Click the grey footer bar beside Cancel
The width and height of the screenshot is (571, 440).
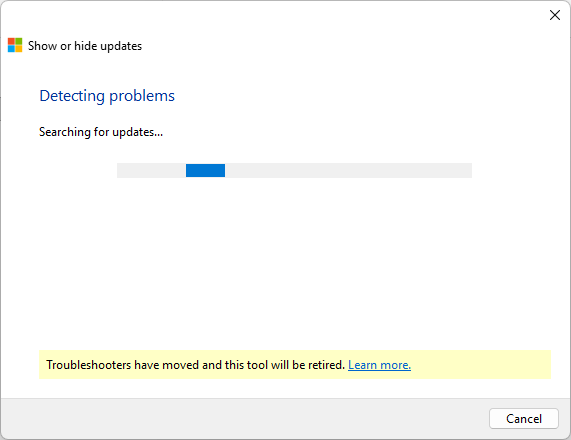(244, 419)
